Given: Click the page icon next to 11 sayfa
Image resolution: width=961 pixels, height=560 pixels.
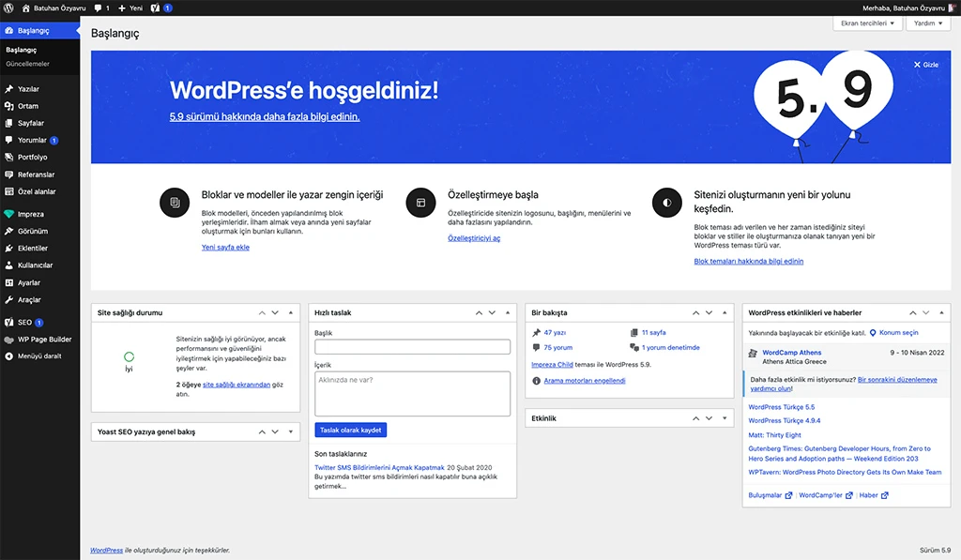Looking at the screenshot, I should (x=635, y=332).
